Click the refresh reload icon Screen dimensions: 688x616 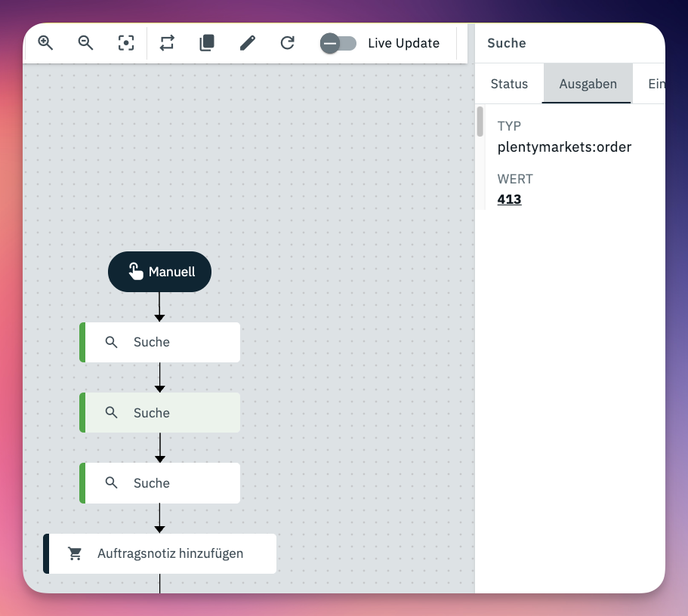(287, 43)
